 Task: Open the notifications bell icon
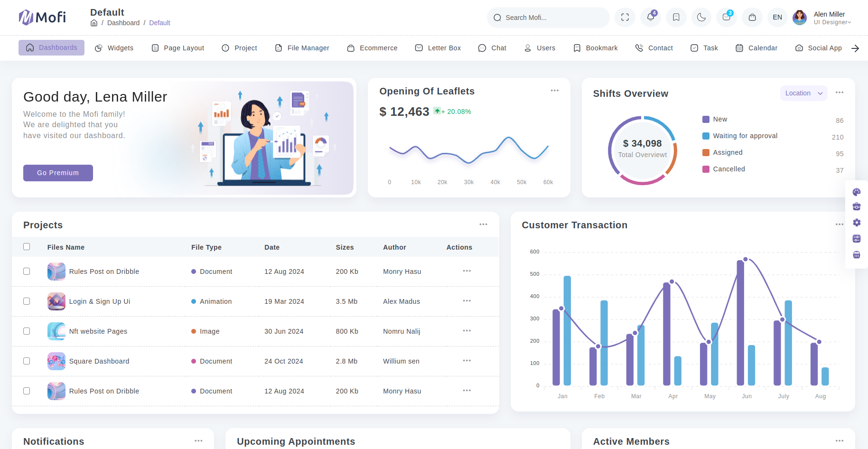coord(651,18)
